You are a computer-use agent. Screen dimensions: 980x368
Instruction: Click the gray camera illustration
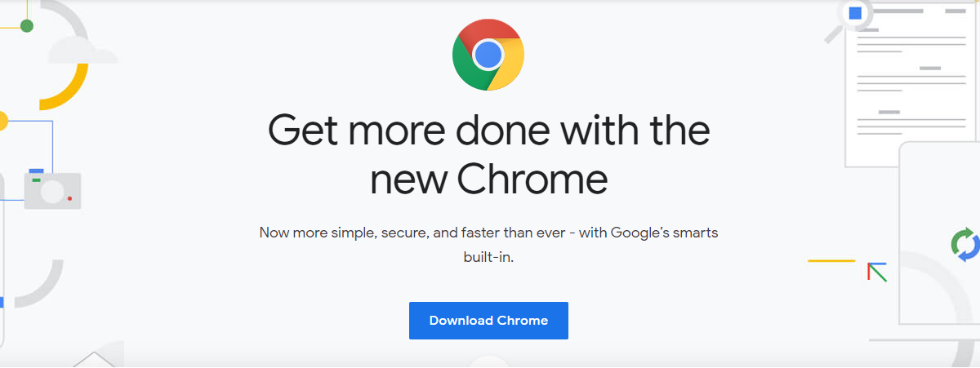point(52,189)
